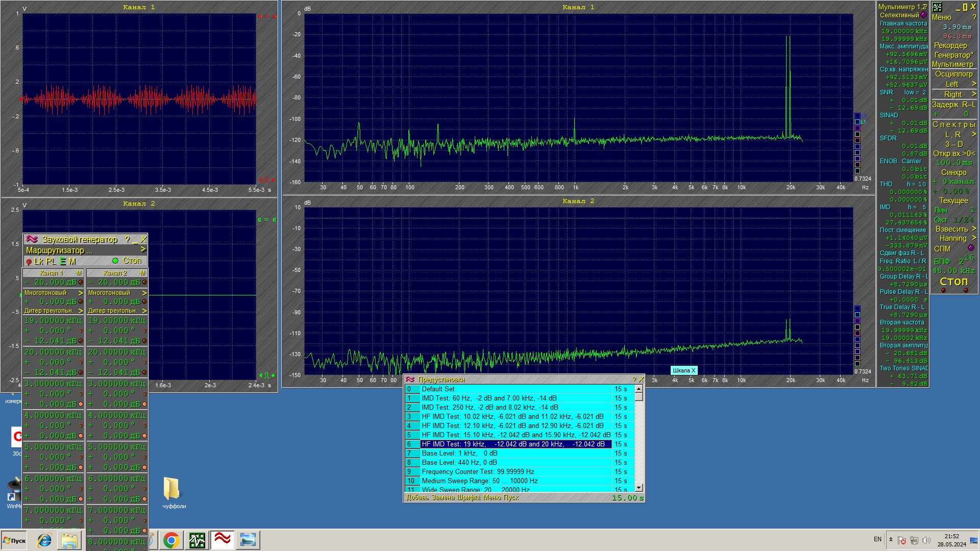Image resolution: width=980 pixels, height=551 pixels.
Task: Toggle Канал 1 19 kHz -12.041 дБ indicator dot
Action: pyautogui.click(x=81, y=341)
